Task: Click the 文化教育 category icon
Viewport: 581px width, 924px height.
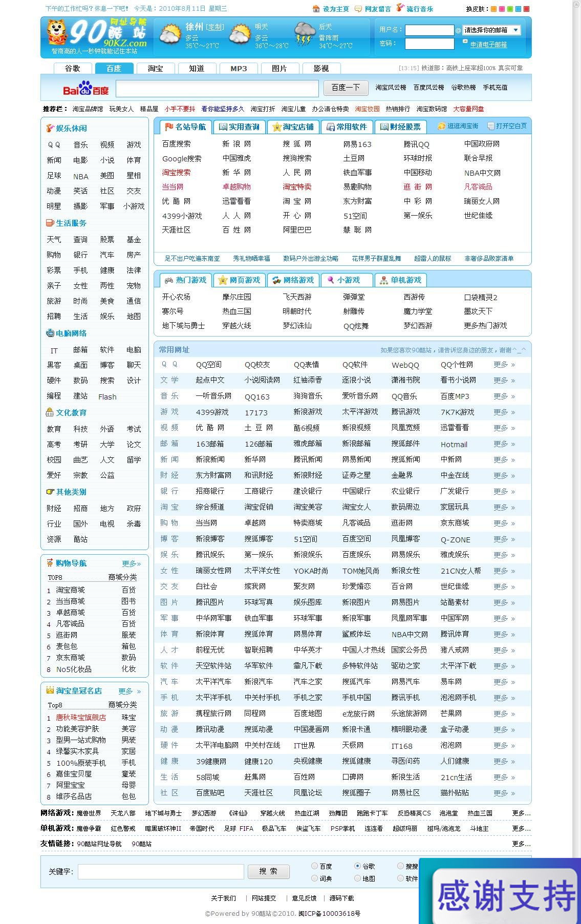Action: [50, 412]
